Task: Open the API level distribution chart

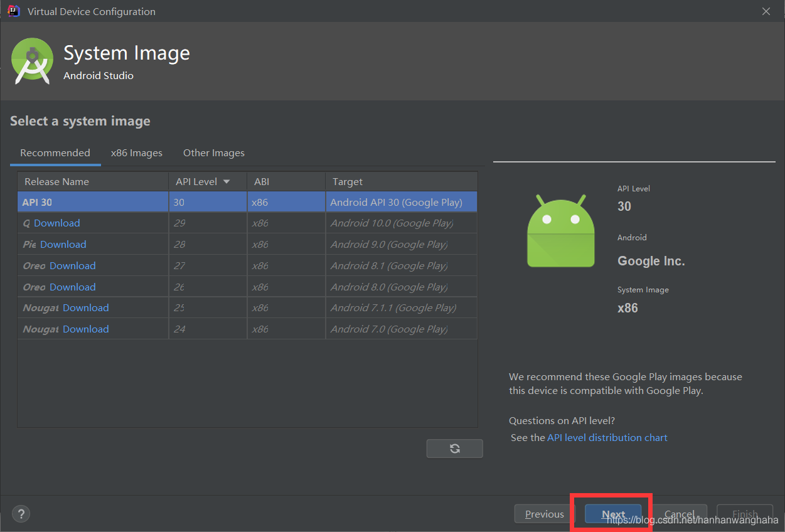Action: 607,437
